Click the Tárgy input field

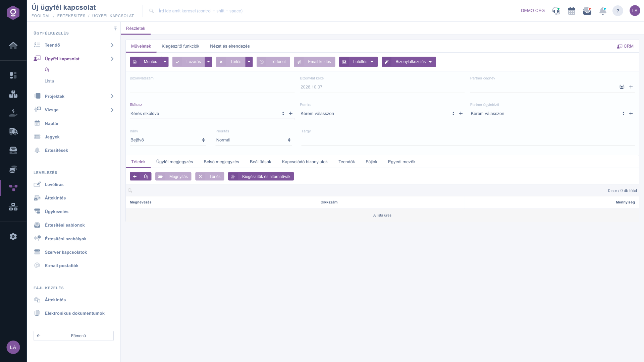coord(468,140)
